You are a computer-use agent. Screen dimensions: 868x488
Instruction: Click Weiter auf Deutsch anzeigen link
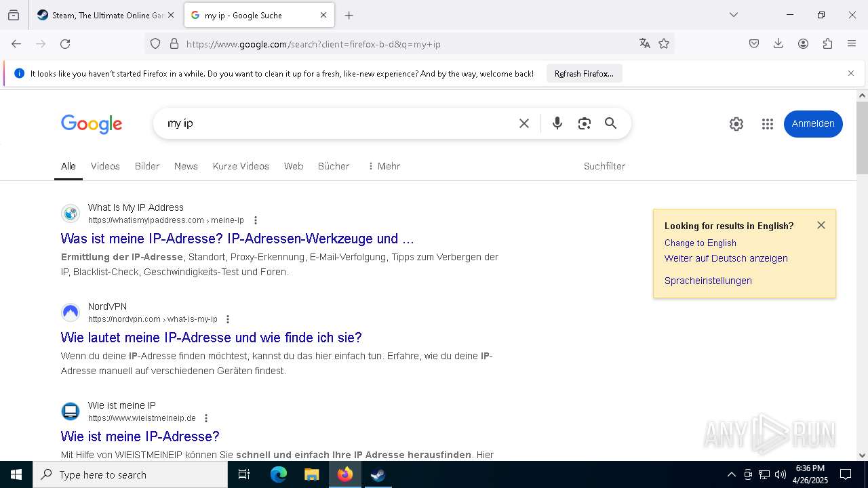click(726, 258)
